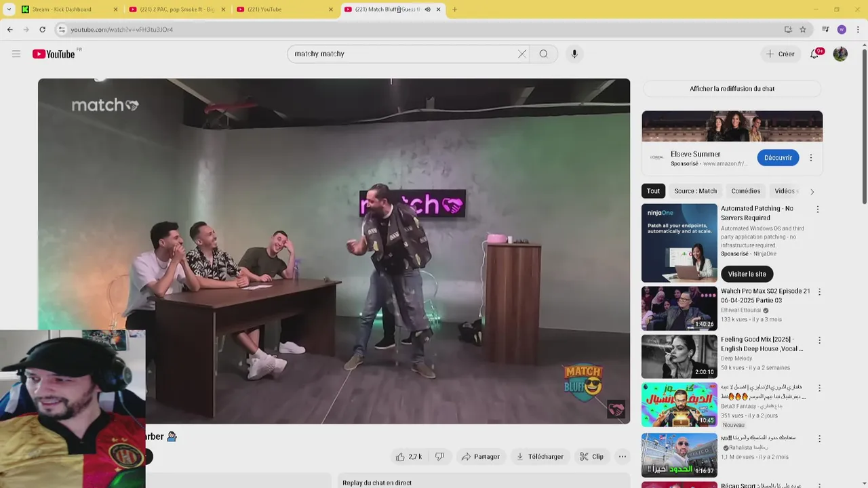Screen dimensions: 868x488
Task: Close the Kick Dashboard tab
Action: (x=115, y=9)
